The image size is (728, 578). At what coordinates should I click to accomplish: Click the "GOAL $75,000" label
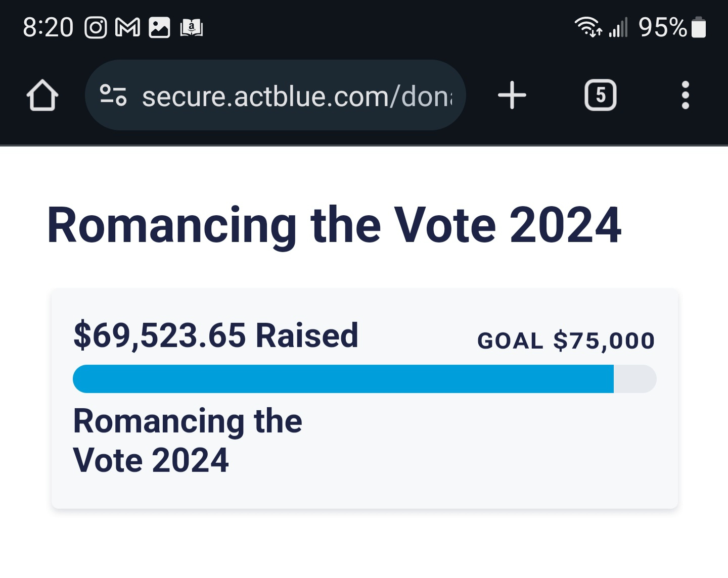point(566,341)
